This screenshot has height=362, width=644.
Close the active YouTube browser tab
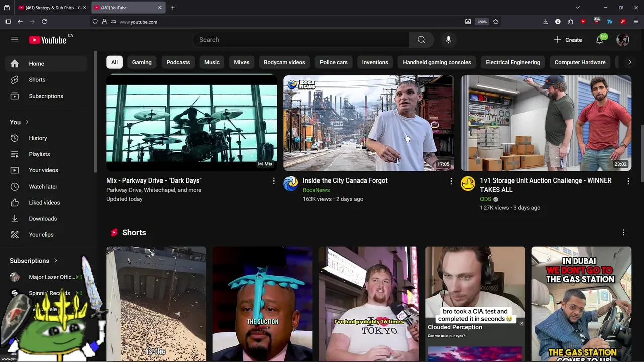160,8
